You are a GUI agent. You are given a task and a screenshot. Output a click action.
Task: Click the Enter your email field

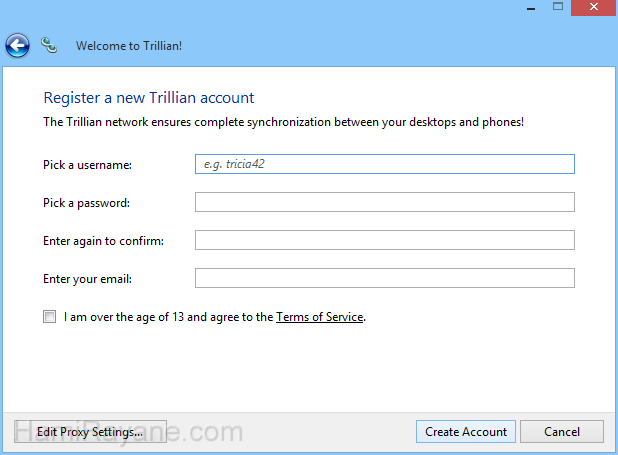coord(385,278)
